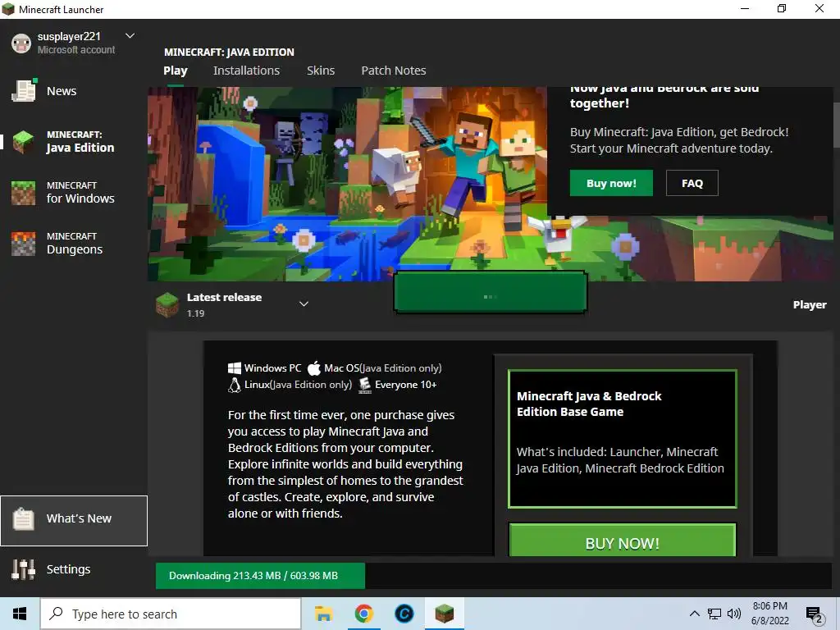Expand the susplayer221 account dropdown

click(x=130, y=36)
